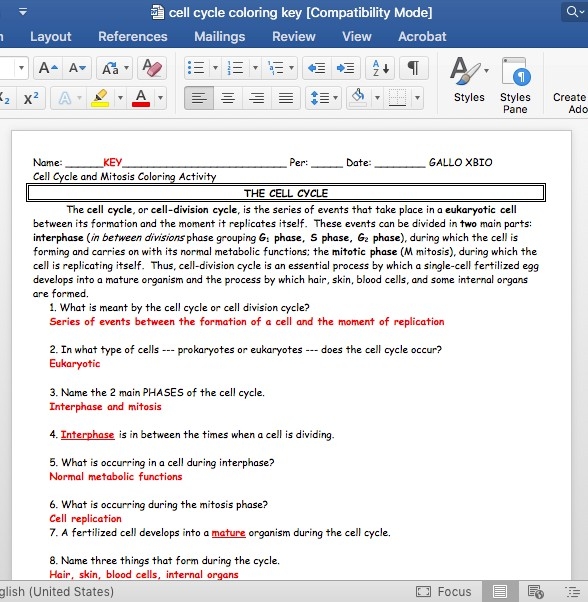Apply paragraph shading with paint bucket
This screenshot has height=602, width=588.
tap(358, 98)
